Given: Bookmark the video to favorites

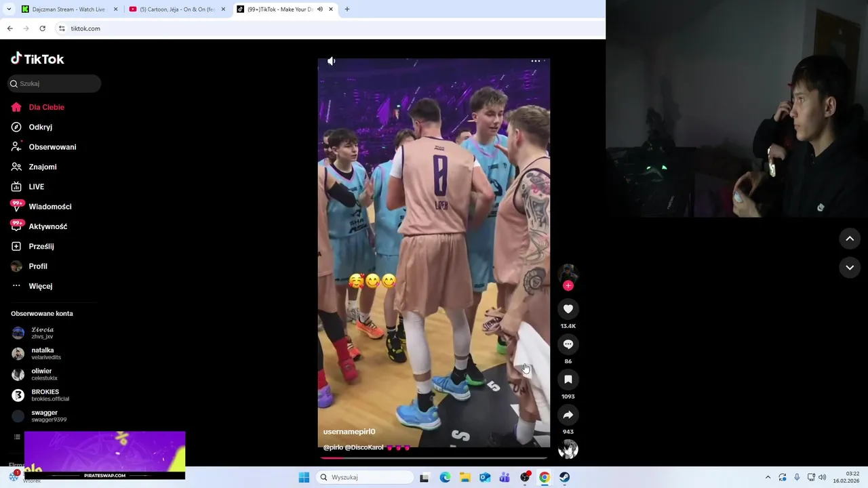Looking at the screenshot, I should tap(568, 380).
